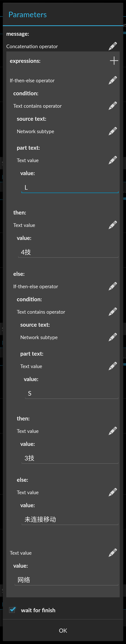
Task: Edit the then Text value showing 3技
Action: (113, 431)
